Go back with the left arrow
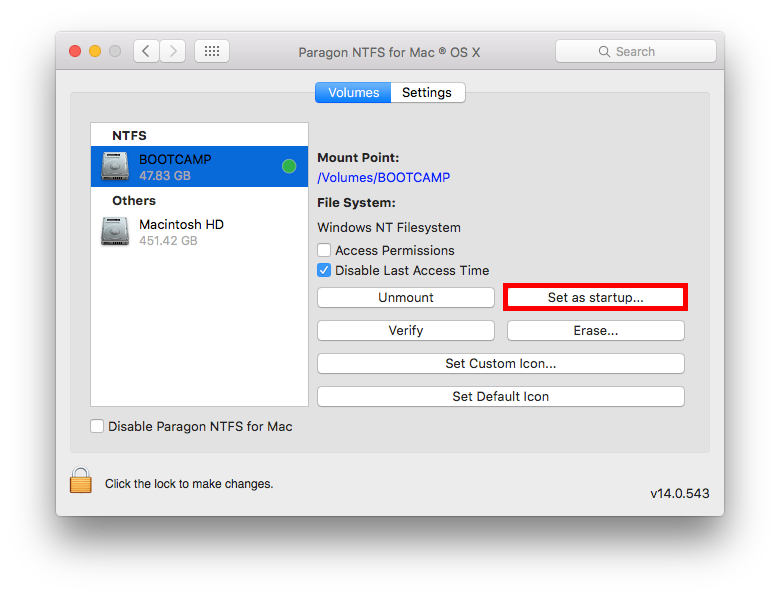This screenshot has height=596, width=780. click(x=146, y=51)
